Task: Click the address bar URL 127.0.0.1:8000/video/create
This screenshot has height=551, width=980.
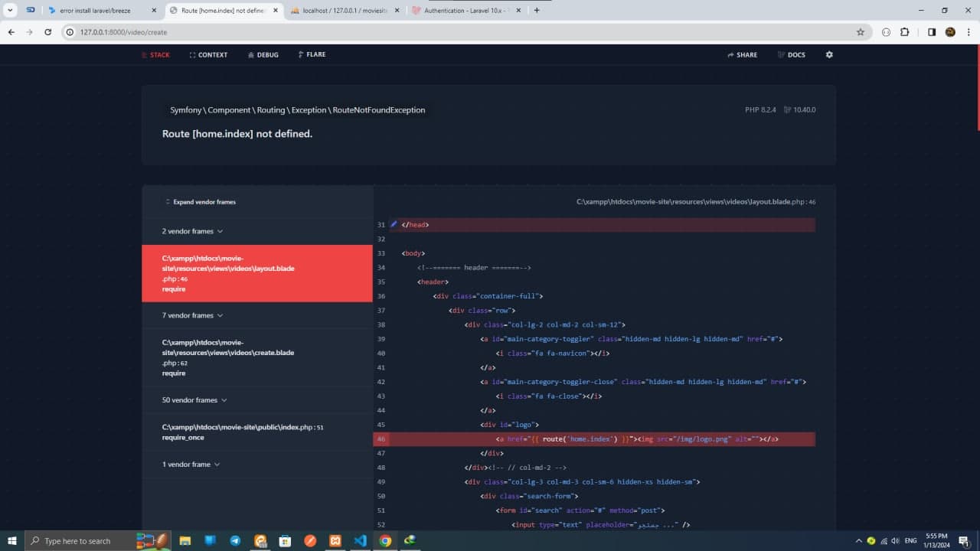Action: [x=123, y=32]
